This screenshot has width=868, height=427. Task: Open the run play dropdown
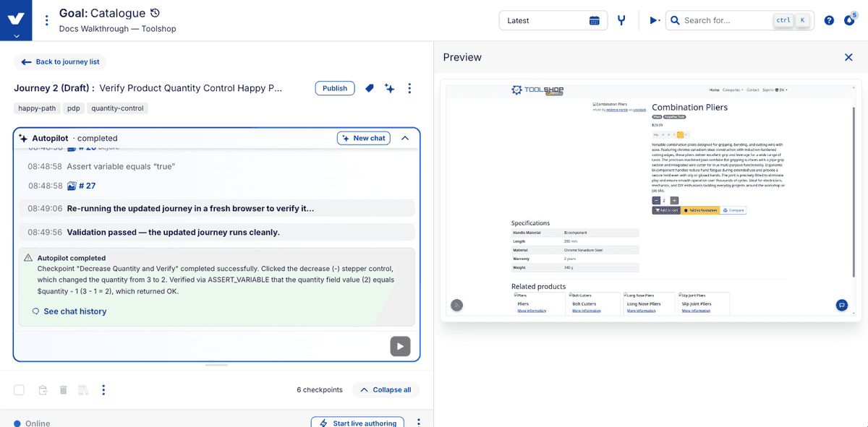coord(654,20)
